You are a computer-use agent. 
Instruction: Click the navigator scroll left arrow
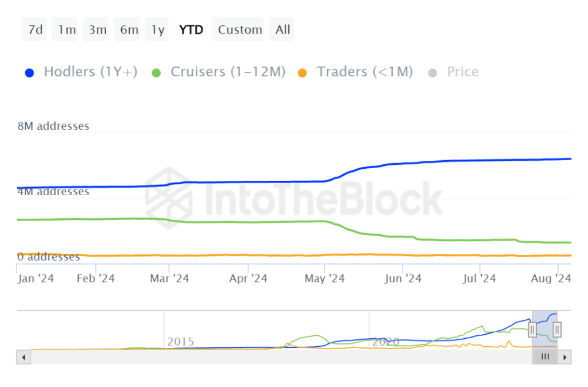(x=24, y=357)
